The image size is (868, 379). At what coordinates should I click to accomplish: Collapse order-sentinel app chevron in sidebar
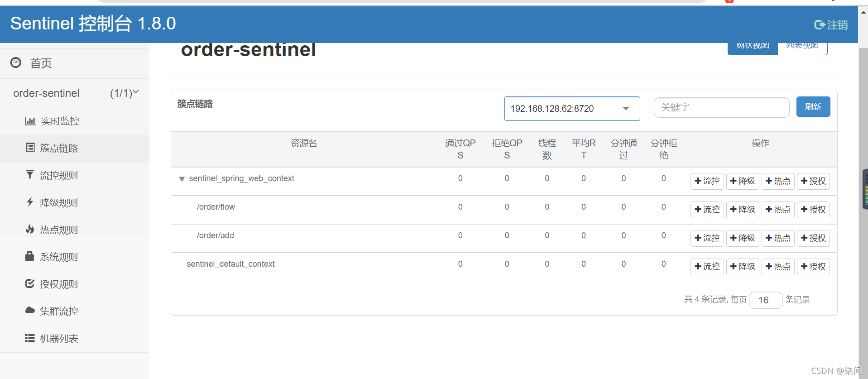(x=136, y=92)
